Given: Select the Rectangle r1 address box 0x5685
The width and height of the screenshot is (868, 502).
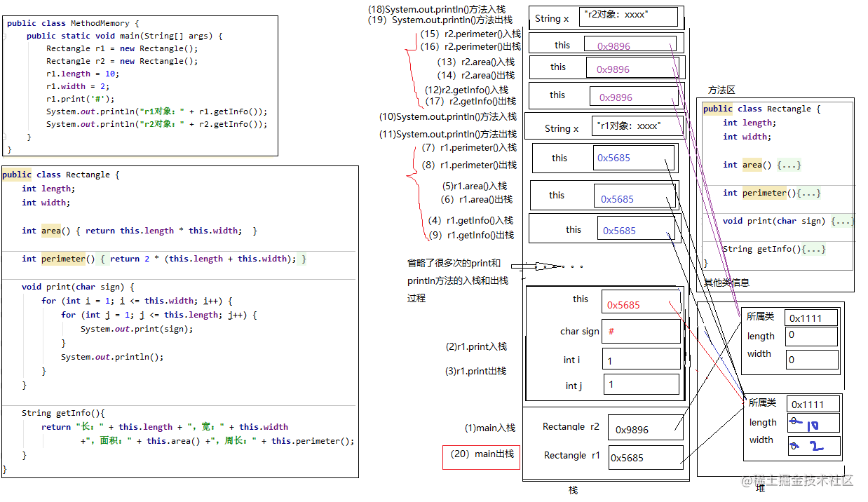Looking at the screenshot, I should (x=646, y=457).
